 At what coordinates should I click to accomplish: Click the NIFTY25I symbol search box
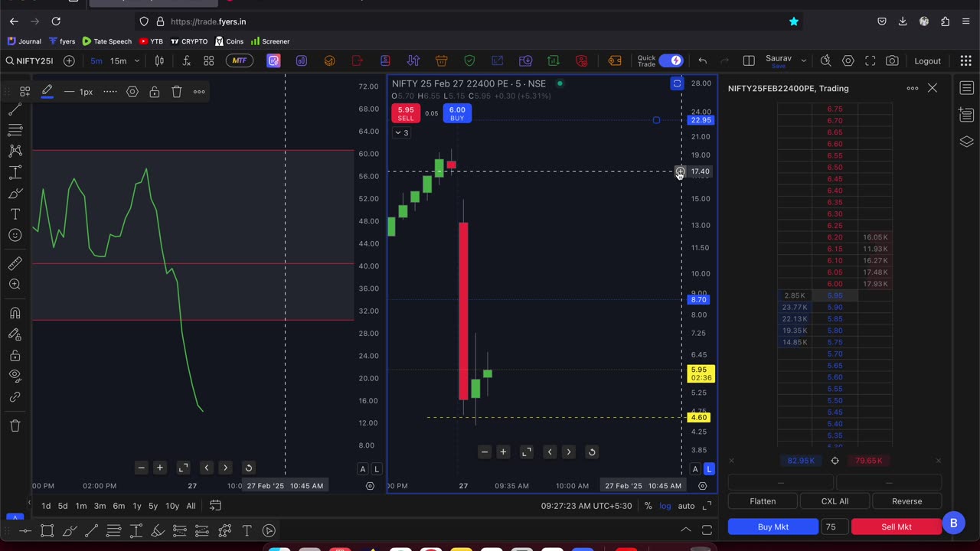pos(29,61)
